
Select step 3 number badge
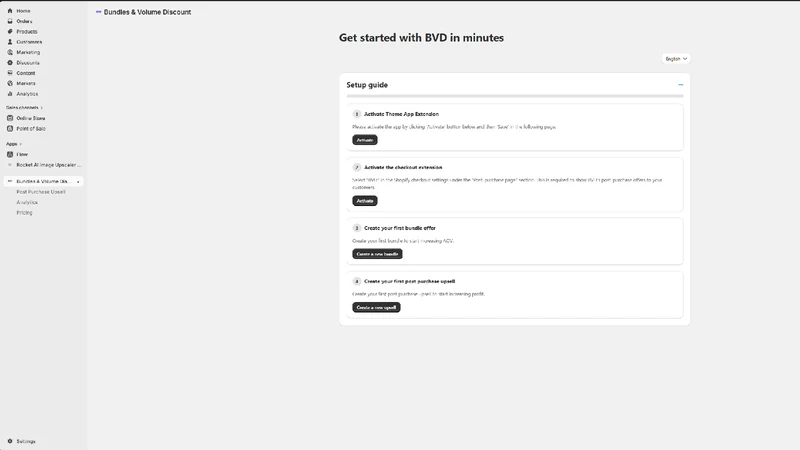click(357, 228)
